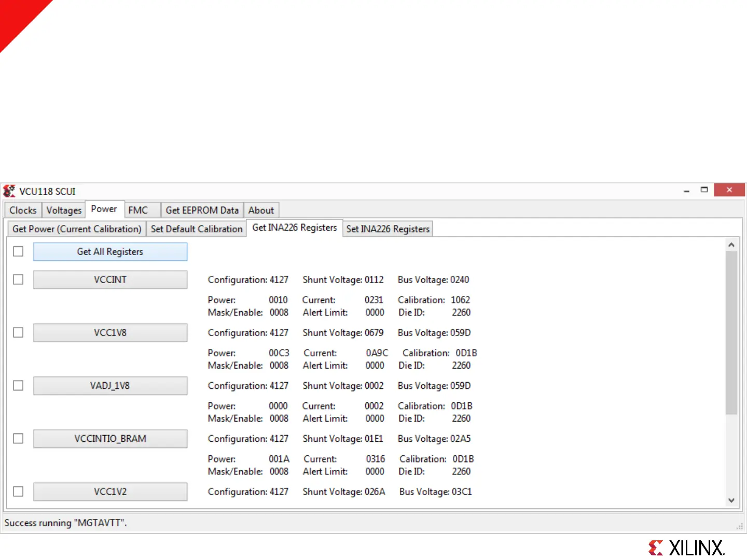Click the scrollbar up arrow
This screenshot has width=747, height=560.
click(731, 245)
